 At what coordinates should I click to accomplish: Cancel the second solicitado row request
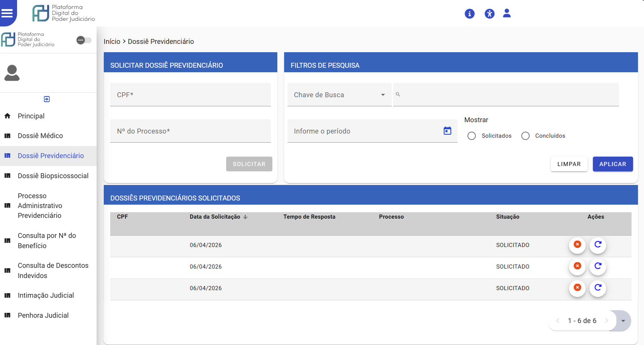[577, 266]
